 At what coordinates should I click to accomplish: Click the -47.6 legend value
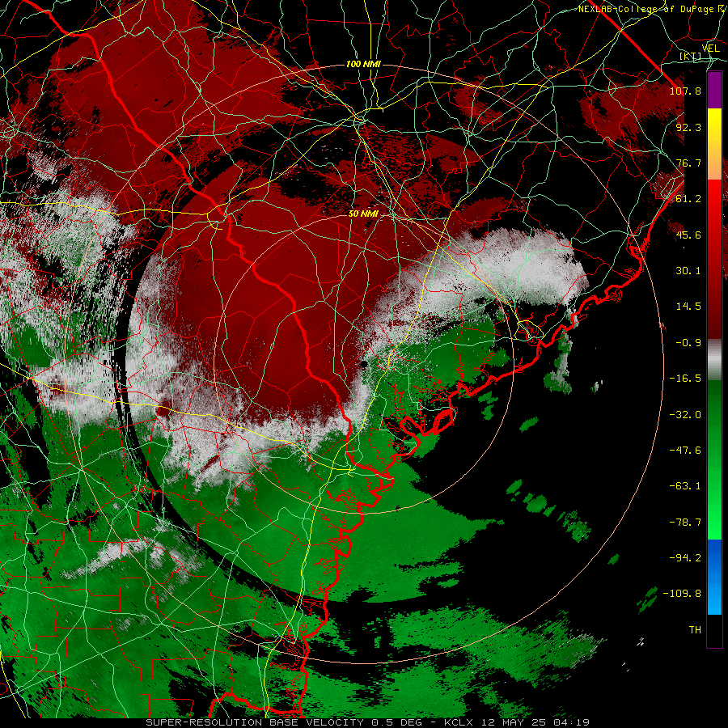pos(685,451)
